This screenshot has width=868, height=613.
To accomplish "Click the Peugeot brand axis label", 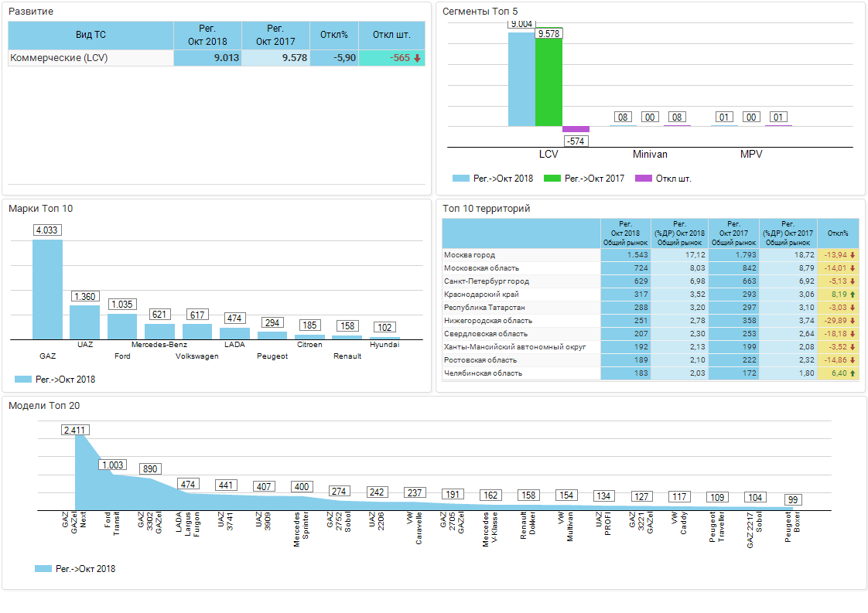I will 272,356.
